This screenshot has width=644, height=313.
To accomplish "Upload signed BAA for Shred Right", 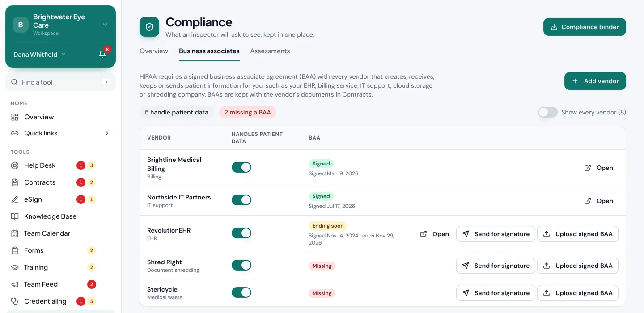I will [578, 266].
